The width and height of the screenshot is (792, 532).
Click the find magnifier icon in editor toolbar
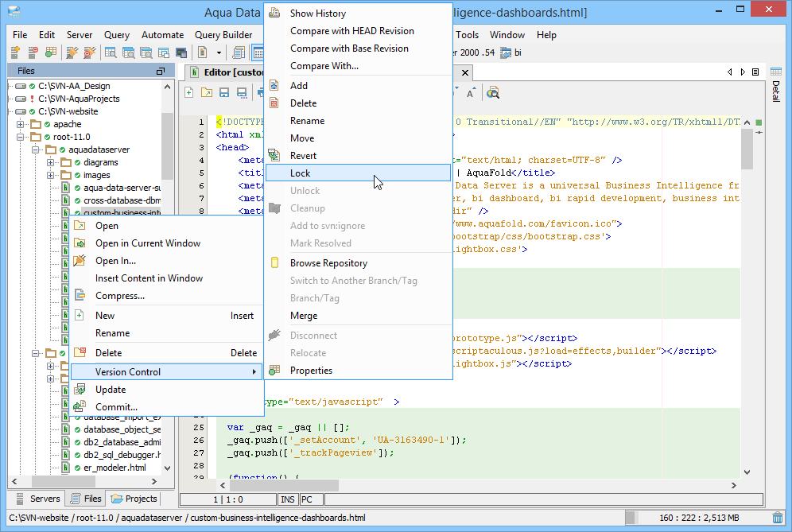492,92
